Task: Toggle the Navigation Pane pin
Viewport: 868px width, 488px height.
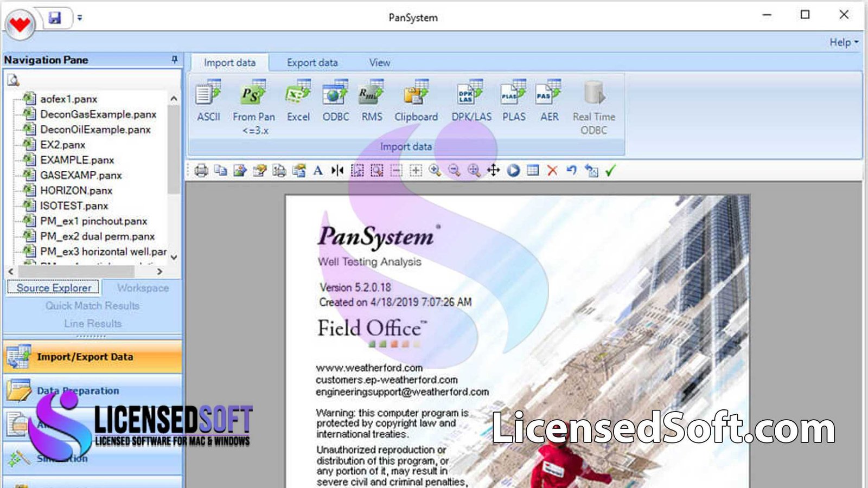Action: tap(174, 60)
